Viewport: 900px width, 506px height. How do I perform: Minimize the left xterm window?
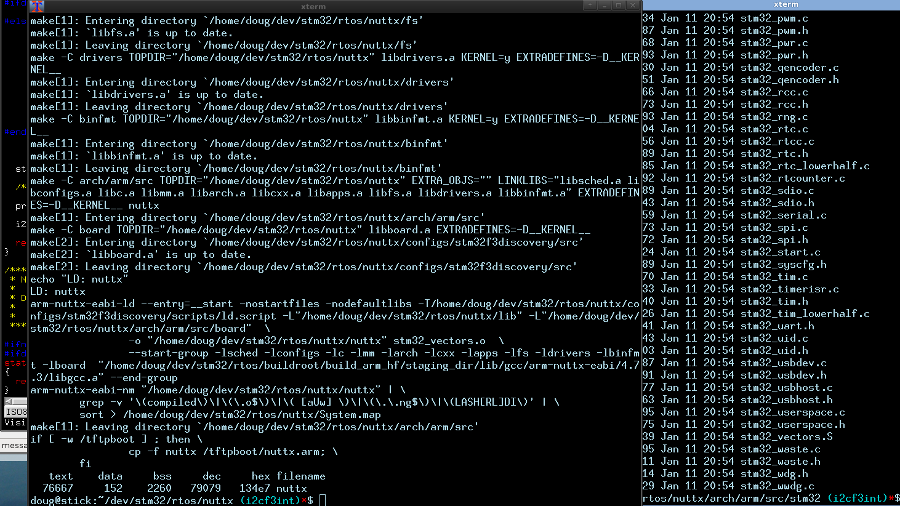pos(604,6)
